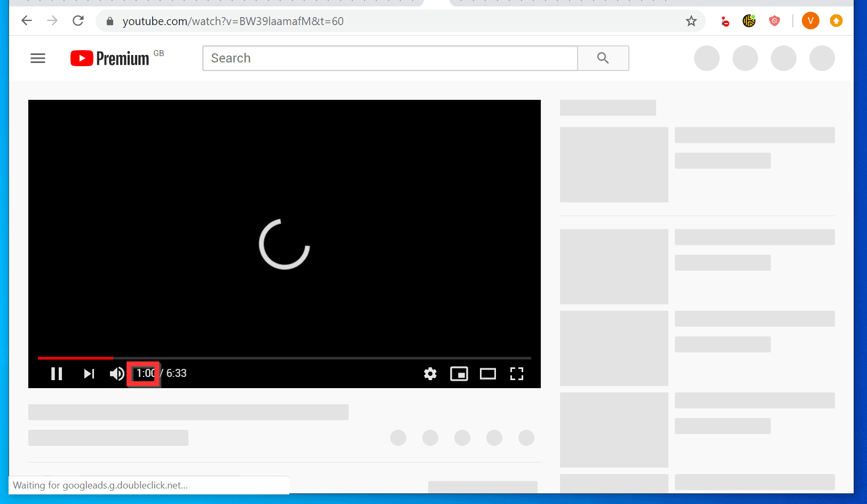Image resolution: width=867 pixels, height=504 pixels.
Task: Toggle the pink shield extension off
Action: (x=774, y=21)
